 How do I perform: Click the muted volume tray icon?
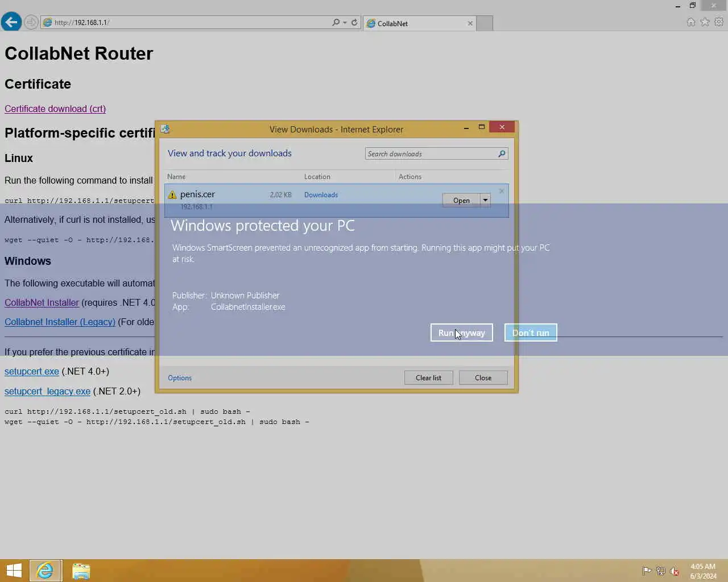click(x=675, y=571)
